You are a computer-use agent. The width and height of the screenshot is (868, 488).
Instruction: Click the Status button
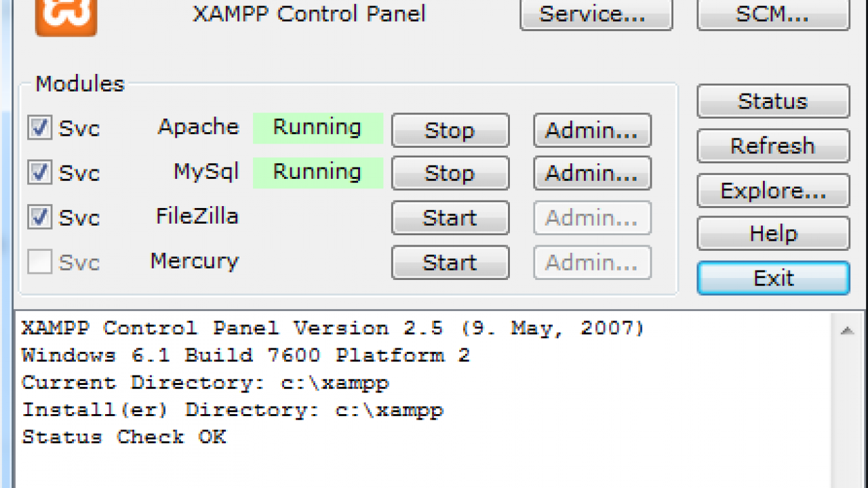[x=772, y=101]
